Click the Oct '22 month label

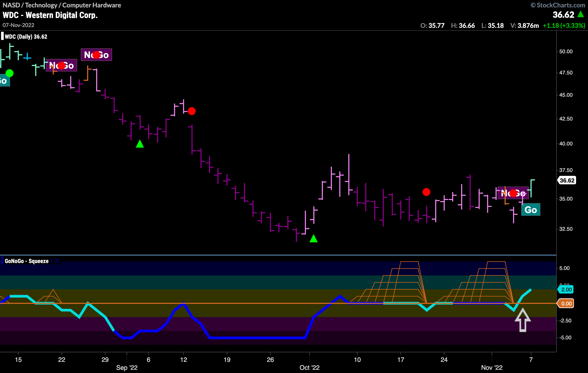click(309, 368)
